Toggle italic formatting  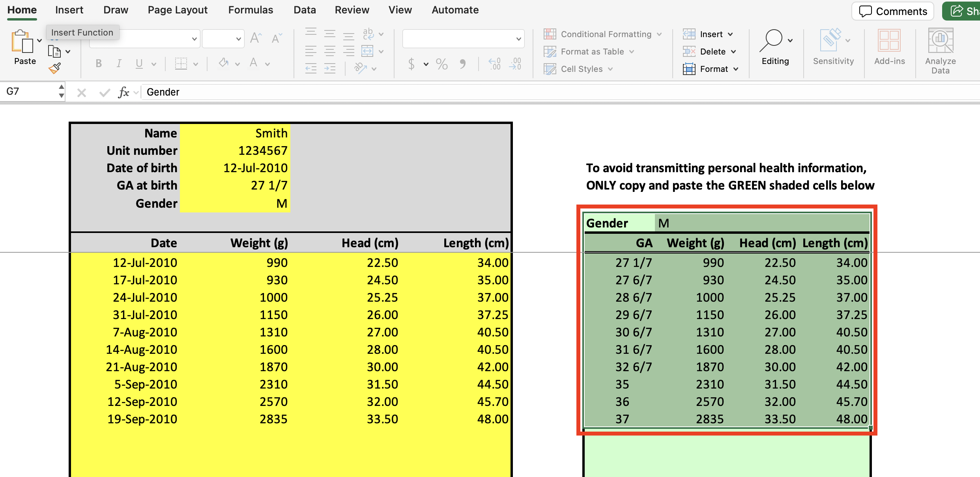[x=119, y=64]
